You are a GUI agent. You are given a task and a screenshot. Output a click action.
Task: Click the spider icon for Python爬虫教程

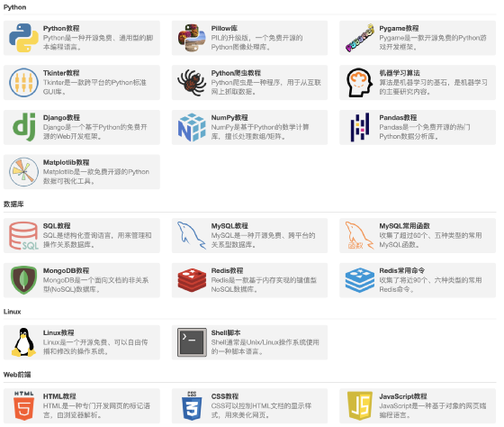point(192,82)
